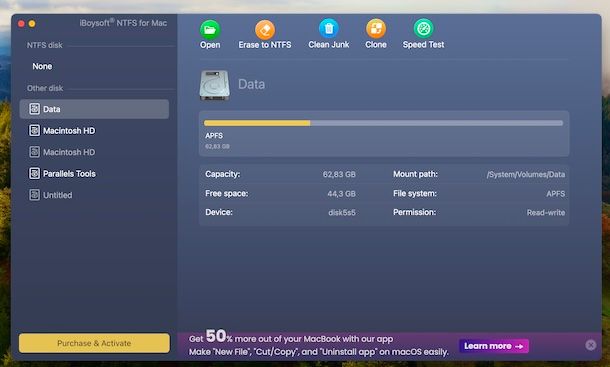Click the Clean Junk label
The width and height of the screenshot is (610, 367).
(329, 45)
